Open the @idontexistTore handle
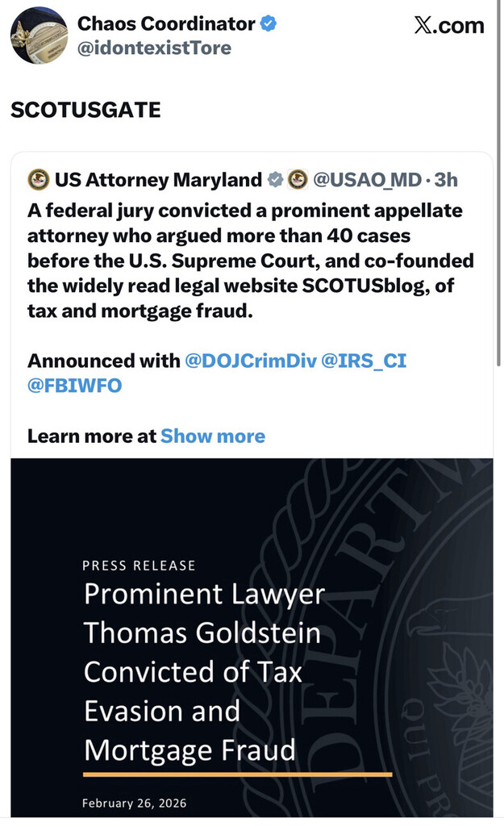504x827 pixels. (154, 48)
